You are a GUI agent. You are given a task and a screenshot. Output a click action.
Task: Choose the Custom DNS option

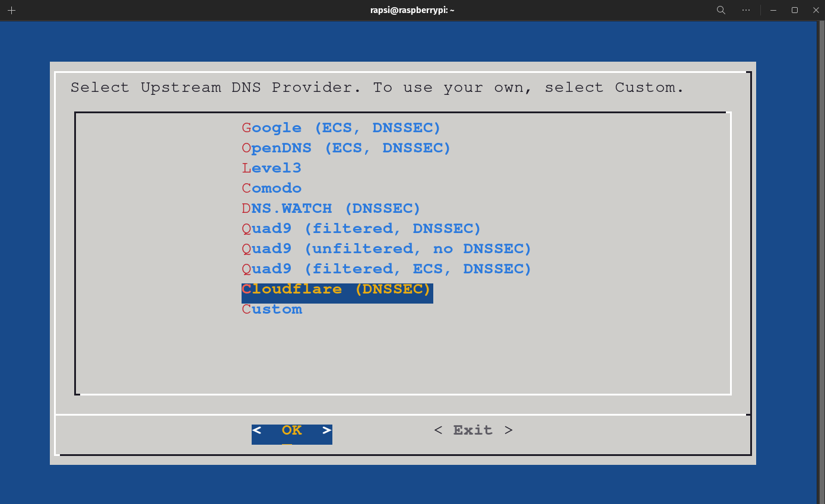272,310
